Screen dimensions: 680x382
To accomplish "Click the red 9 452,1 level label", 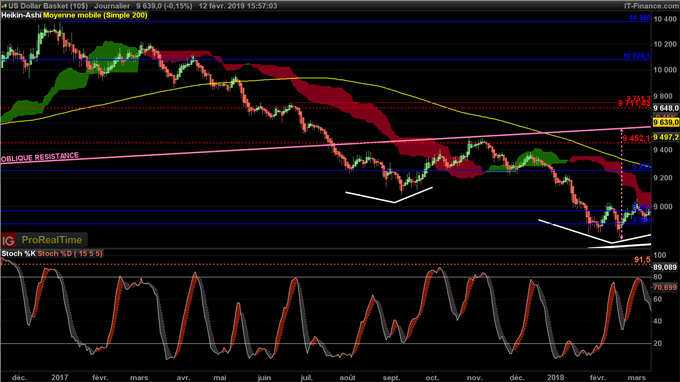I will pyautogui.click(x=636, y=138).
